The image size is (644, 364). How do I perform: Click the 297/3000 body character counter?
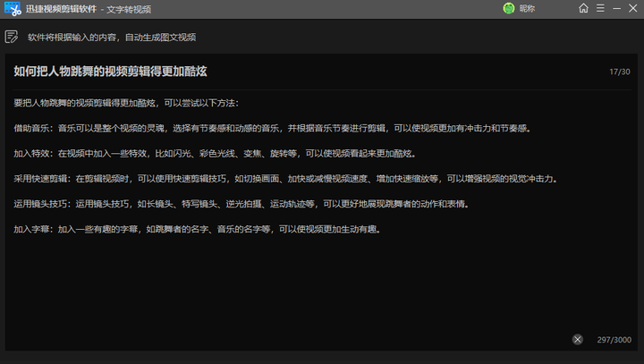[x=614, y=341]
